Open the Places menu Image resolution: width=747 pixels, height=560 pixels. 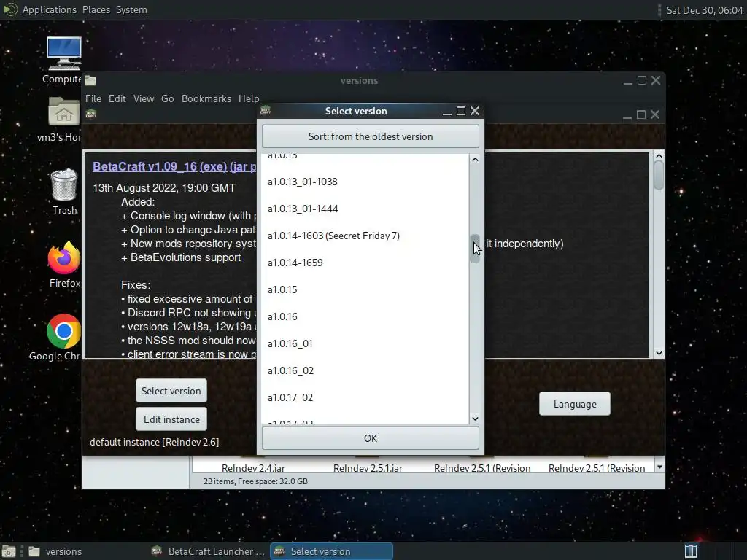point(96,9)
